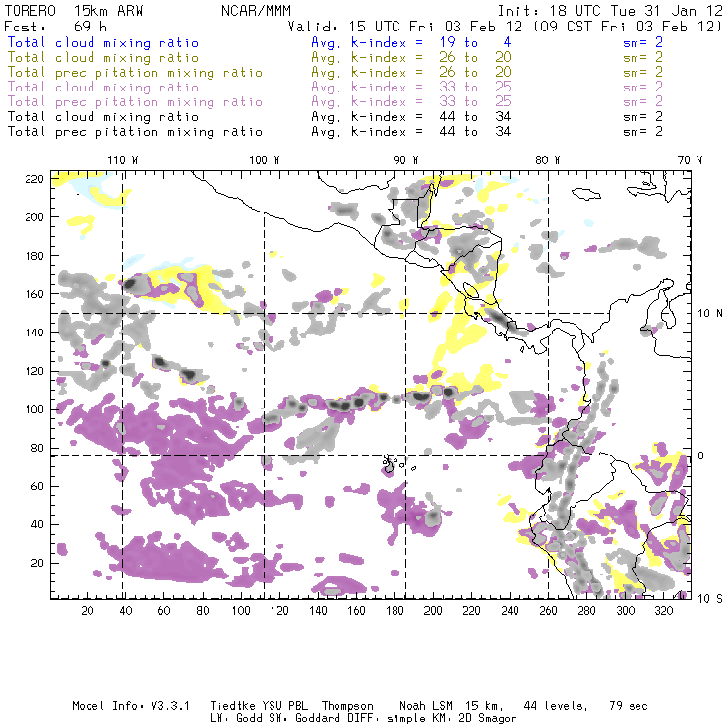
Task: Select olive 'Total cloud mixing ratio' legend line
Action: click(x=103, y=58)
